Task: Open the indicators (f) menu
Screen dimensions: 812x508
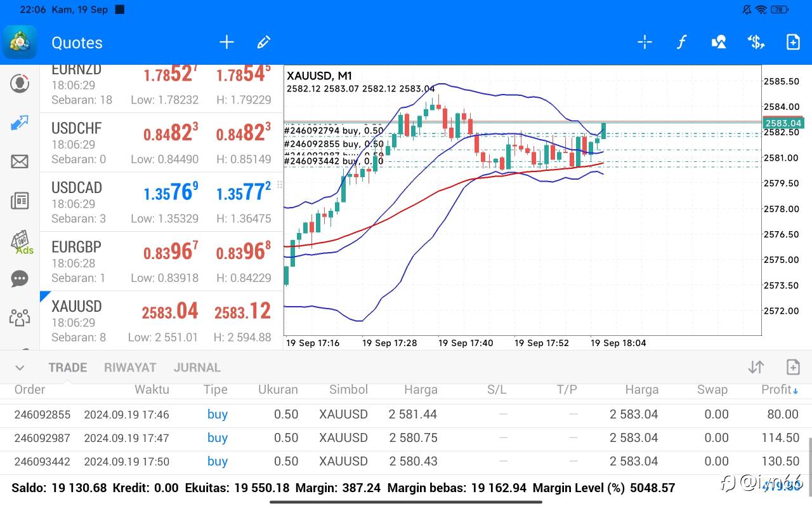Action: (x=681, y=43)
